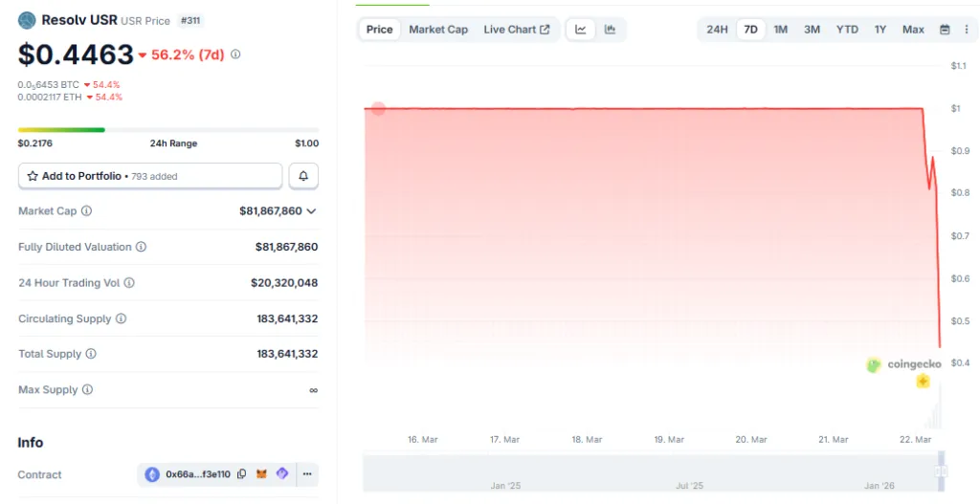Set the chart range to 1M

click(x=781, y=30)
